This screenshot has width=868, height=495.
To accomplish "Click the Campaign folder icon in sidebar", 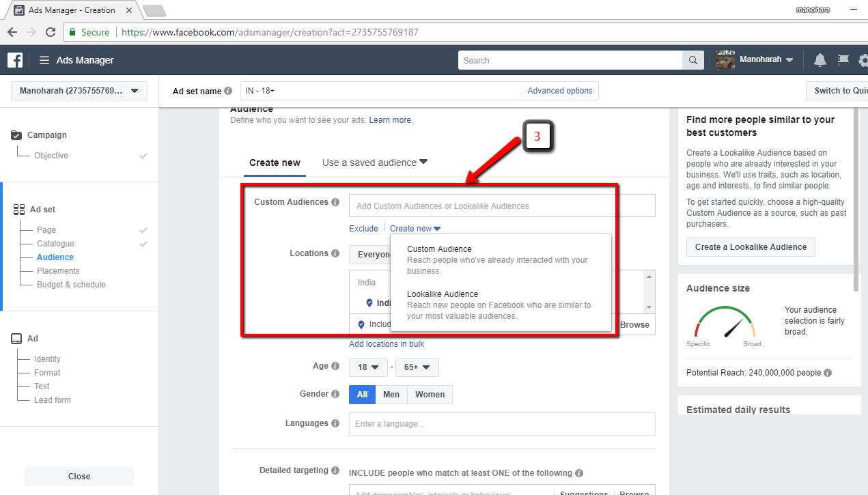I will 17,135.
